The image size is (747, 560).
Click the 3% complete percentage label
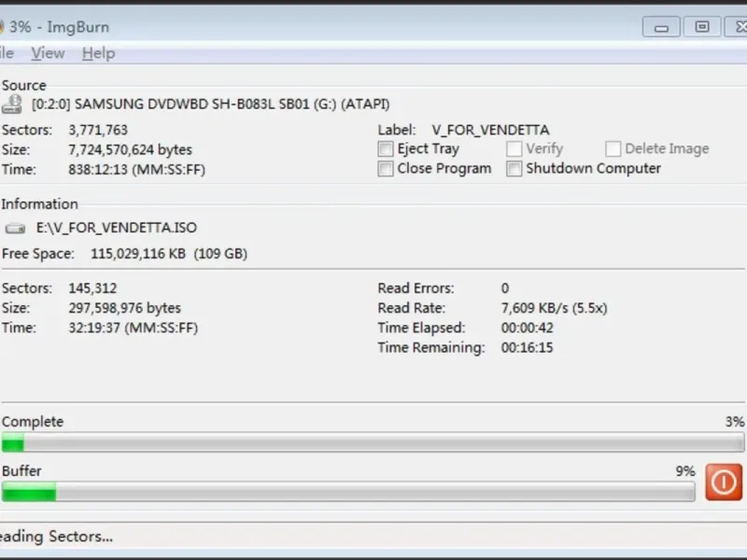coord(735,422)
